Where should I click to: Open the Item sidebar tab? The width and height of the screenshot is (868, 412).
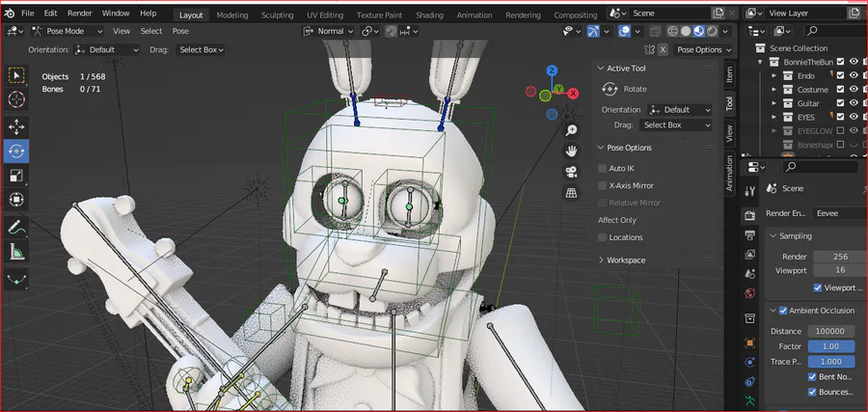tap(730, 74)
